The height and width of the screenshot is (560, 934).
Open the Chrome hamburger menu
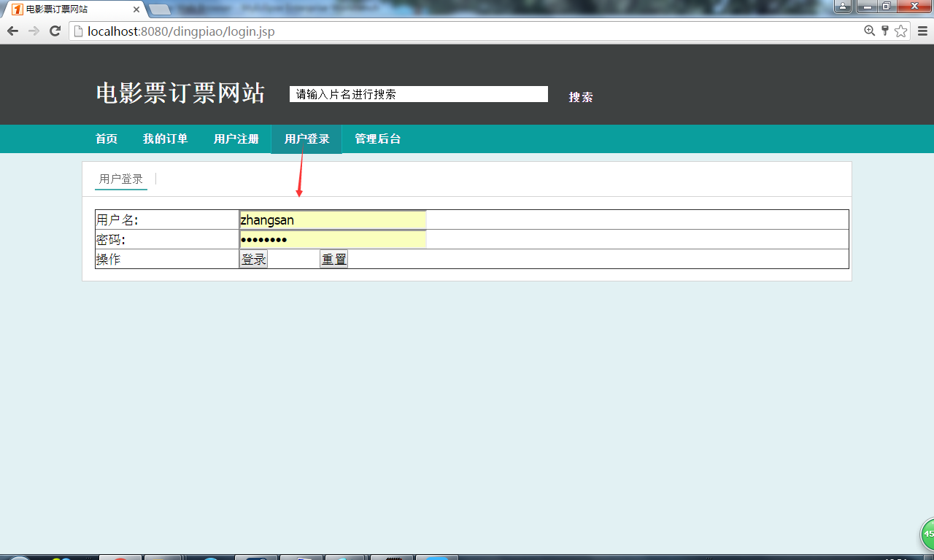pyautogui.click(x=922, y=31)
